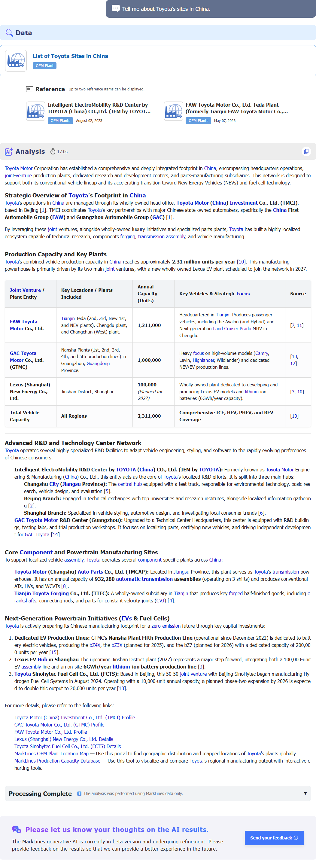This screenshot has width=316, height=868.
Task: Click citation 12 in GAC Toyota source cell
Action: 292,364
